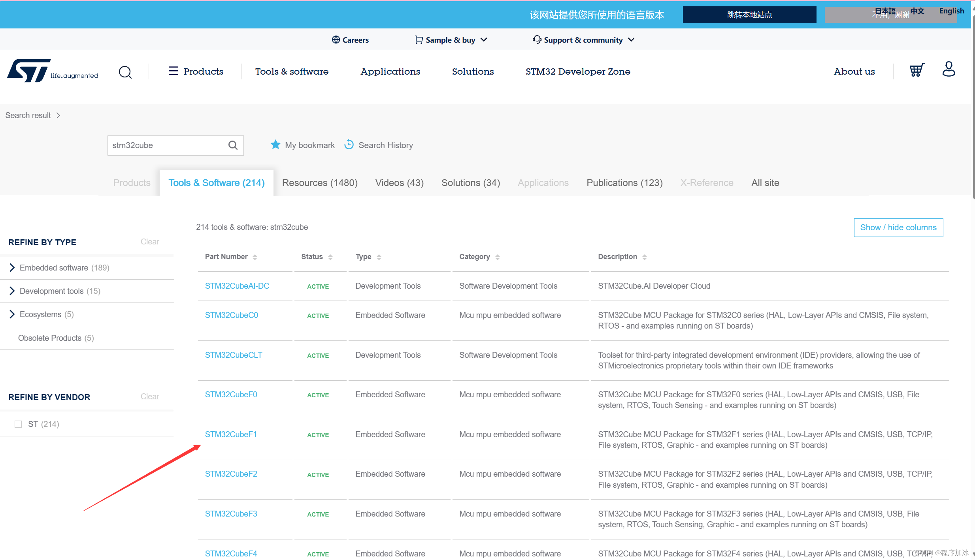Image resolution: width=975 pixels, height=560 pixels.
Task: Click the ST logo home icon
Action: click(x=30, y=71)
